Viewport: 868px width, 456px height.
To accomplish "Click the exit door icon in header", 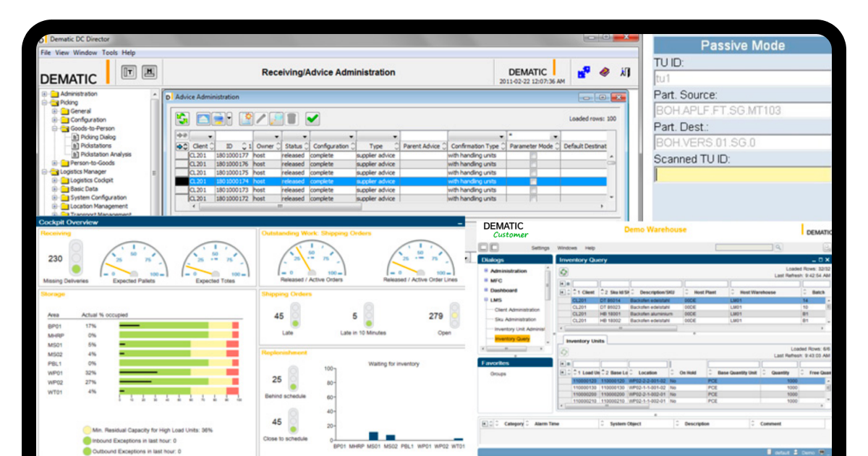I will tap(626, 72).
